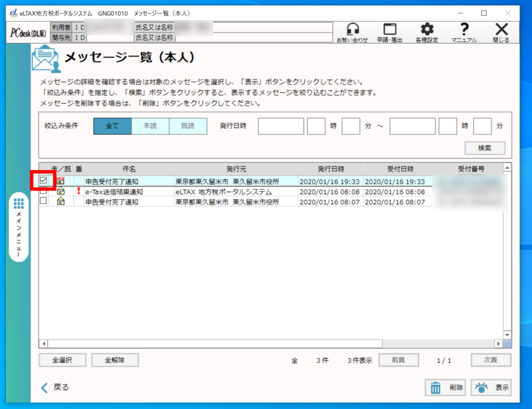The height and width of the screenshot is (409, 532).
Task: Select the 未読 filter tab
Action: (x=150, y=126)
